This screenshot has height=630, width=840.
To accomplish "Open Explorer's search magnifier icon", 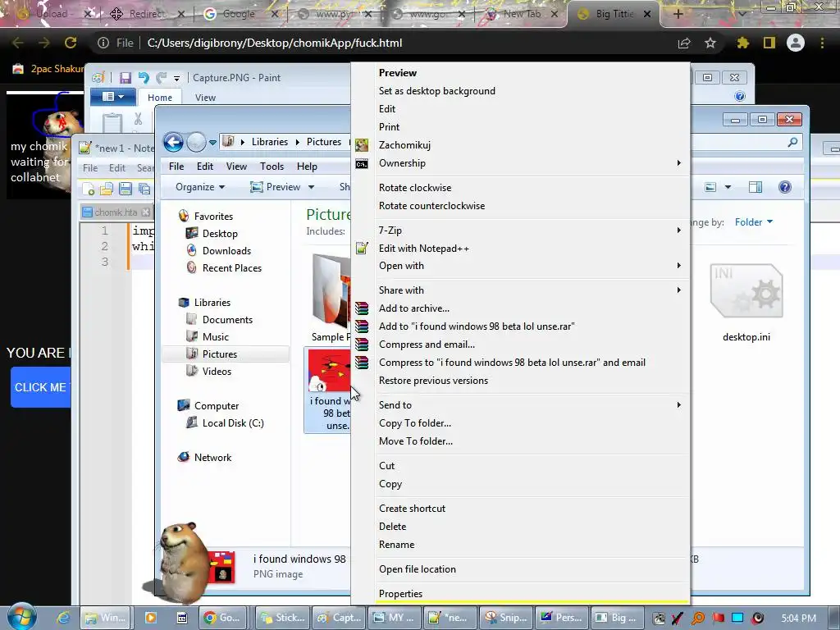I will click(x=792, y=142).
